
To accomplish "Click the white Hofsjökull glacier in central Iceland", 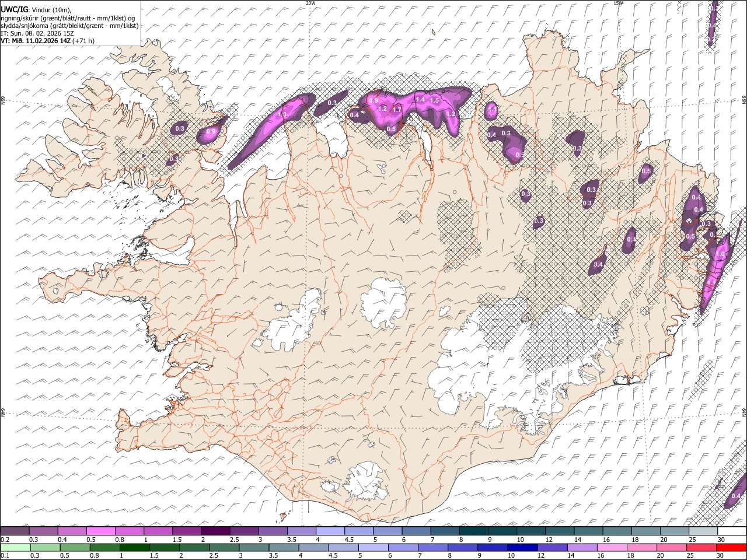I will click(x=384, y=303).
